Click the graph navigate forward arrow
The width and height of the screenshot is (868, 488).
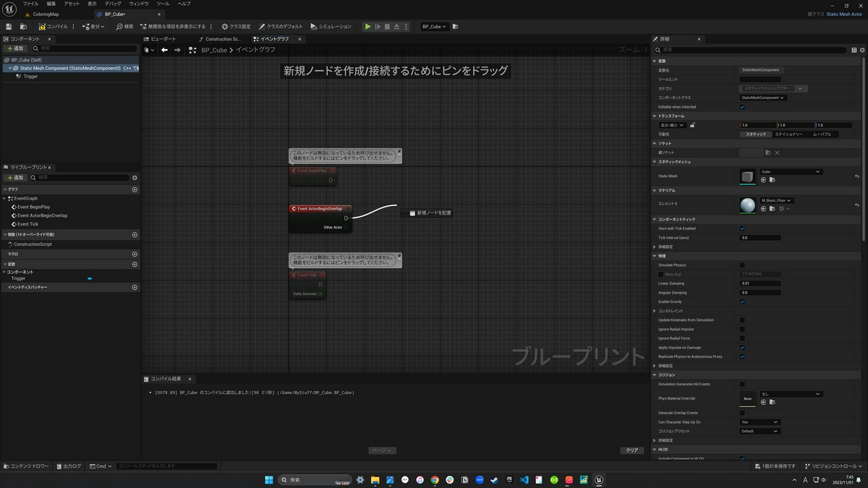click(x=176, y=50)
